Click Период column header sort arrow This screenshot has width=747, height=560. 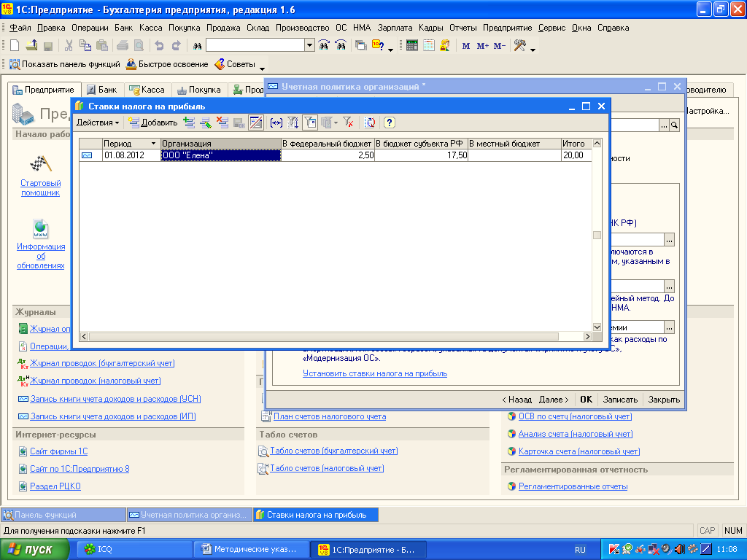pos(153,144)
